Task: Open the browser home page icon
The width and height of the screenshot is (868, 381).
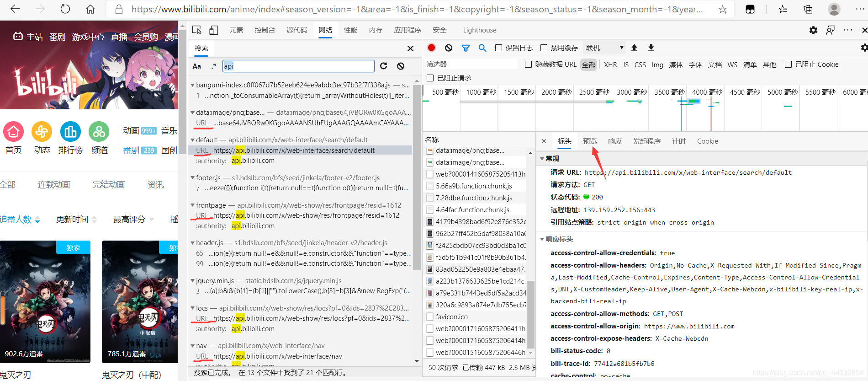Action: coord(90,9)
